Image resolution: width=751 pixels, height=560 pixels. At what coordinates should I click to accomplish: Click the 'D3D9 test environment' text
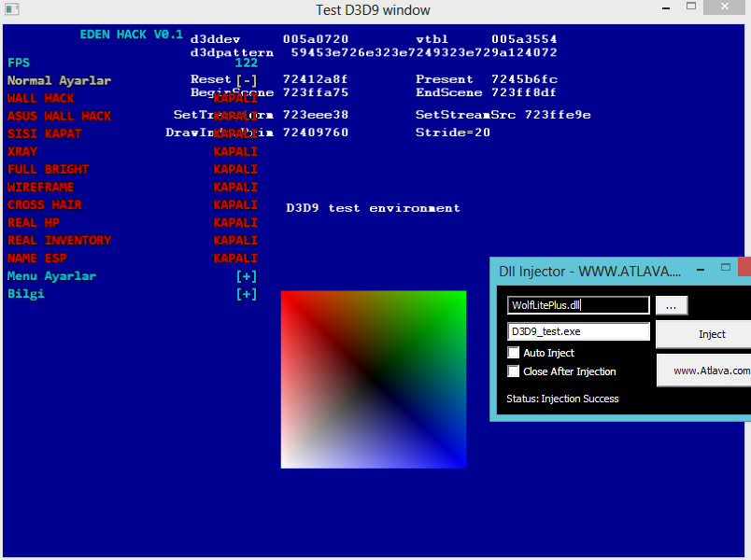tap(373, 208)
